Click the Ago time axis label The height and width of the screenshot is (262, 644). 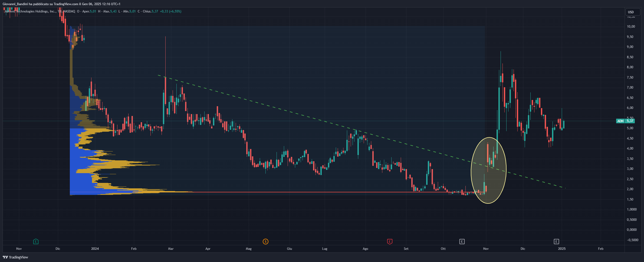[x=365, y=249]
